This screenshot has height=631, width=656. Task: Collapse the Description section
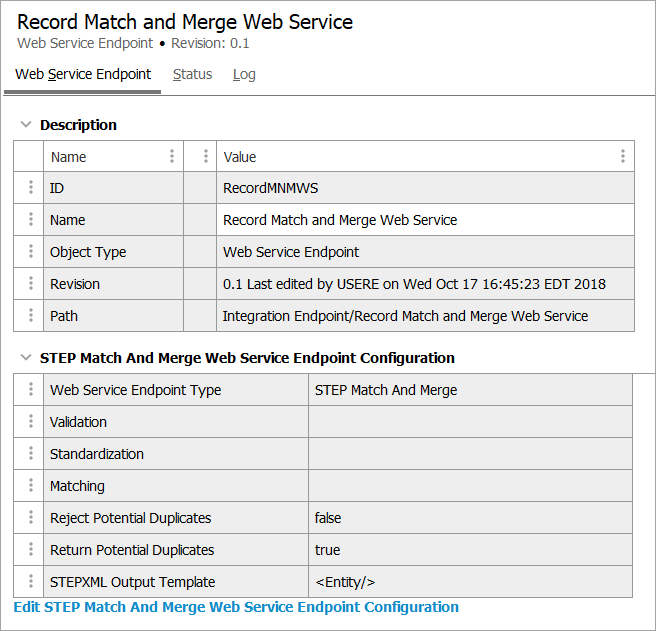(26, 125)
